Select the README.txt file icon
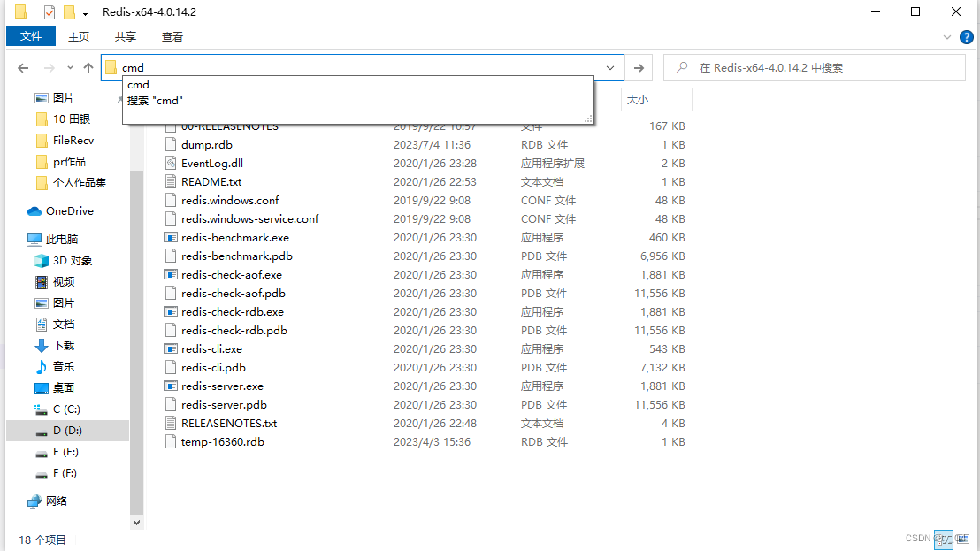Image resolution: width=980 pixels, height=551 pixels. point(171,182)
